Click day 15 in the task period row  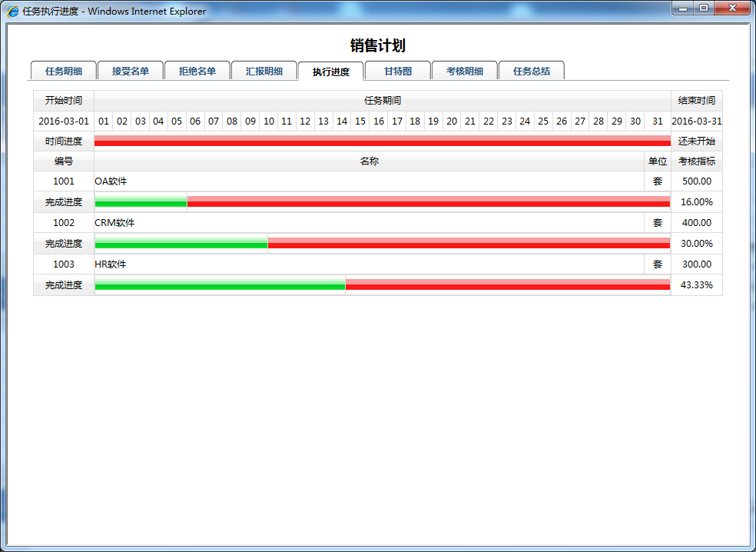360,121
